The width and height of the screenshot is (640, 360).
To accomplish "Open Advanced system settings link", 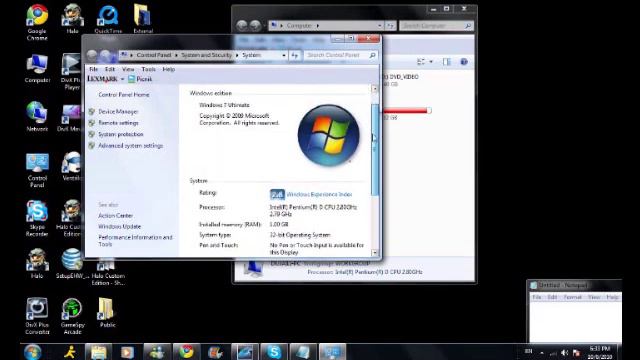I will (130, 146).
